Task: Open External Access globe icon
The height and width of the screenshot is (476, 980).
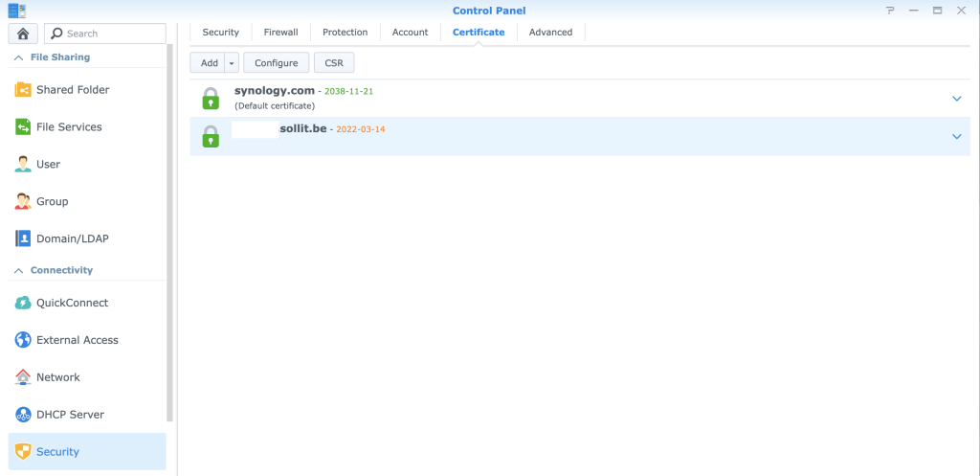Action: pos(23,340)
